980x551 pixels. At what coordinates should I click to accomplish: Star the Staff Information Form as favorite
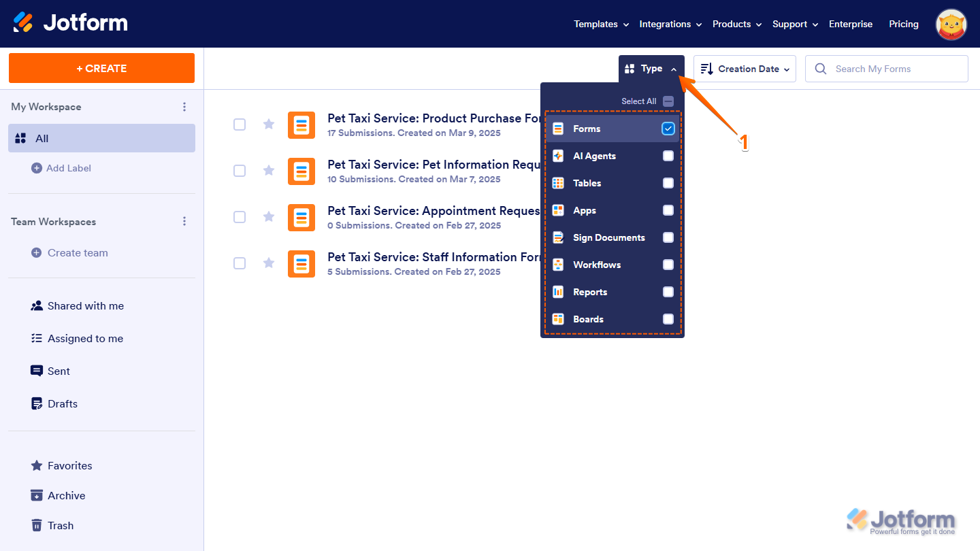coord(268,263)
